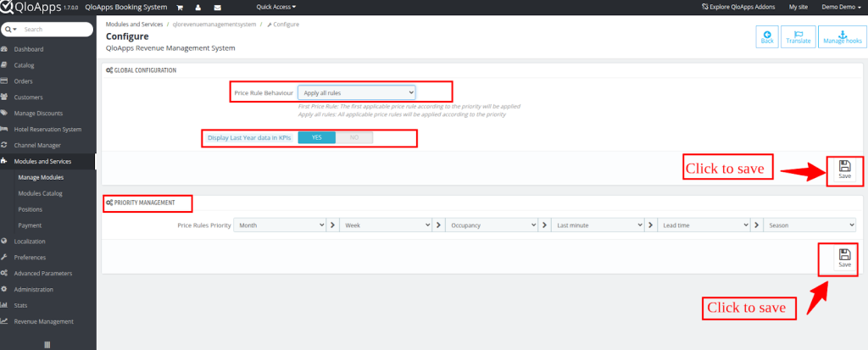Set Display Last Year data to NO
This screenshot has width=868, height=350.
pos(353,137)
